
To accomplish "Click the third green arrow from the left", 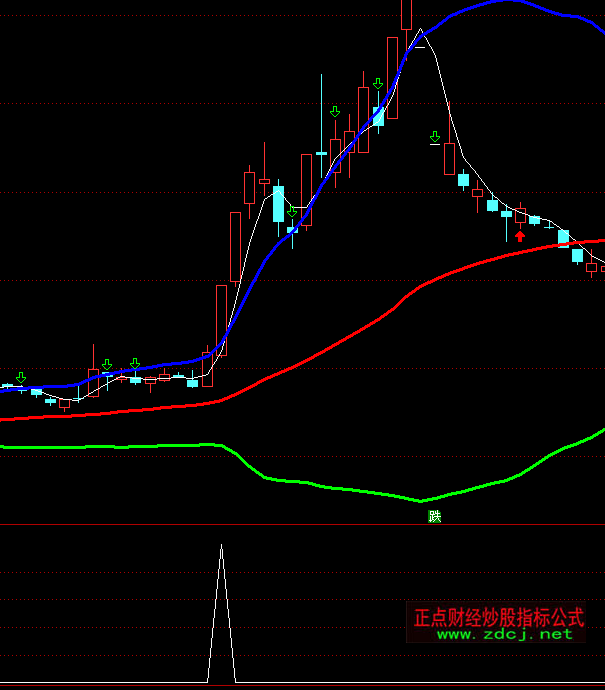I will coord(135,363).
